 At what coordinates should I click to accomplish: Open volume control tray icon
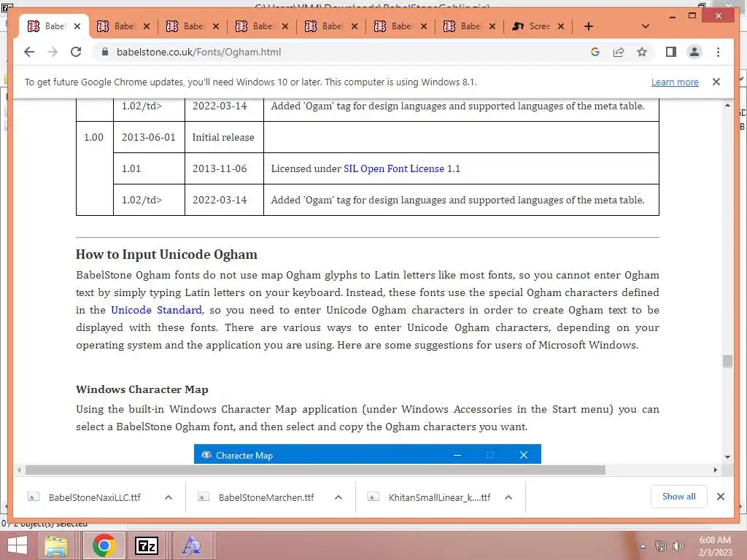click(678, 546)
